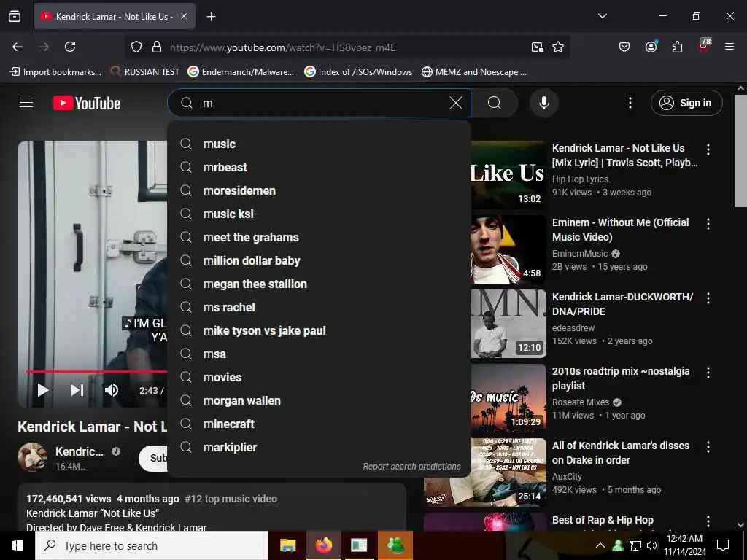The width and height of the screenshot is (747, 560).
Task: Select 'megan thee stallion' suggestion
Action: point(320,284)
